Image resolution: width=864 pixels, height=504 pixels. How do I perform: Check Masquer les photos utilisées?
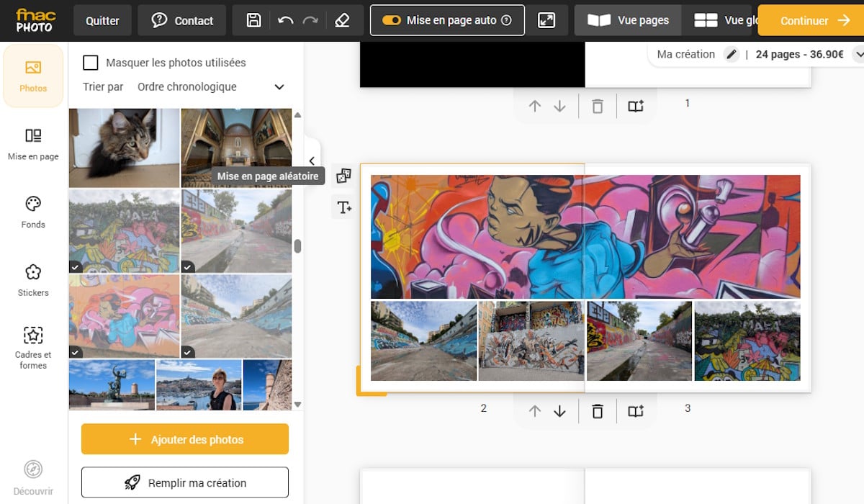coord(91,63)
